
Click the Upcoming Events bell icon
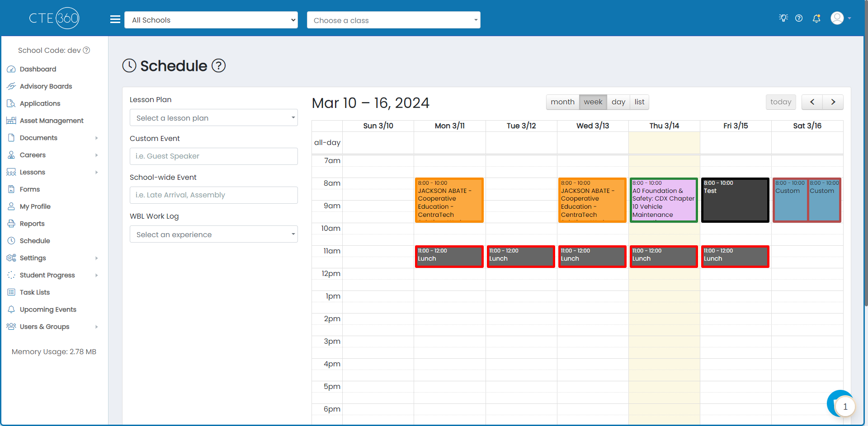pyautogui.click(x=11, y=309)
